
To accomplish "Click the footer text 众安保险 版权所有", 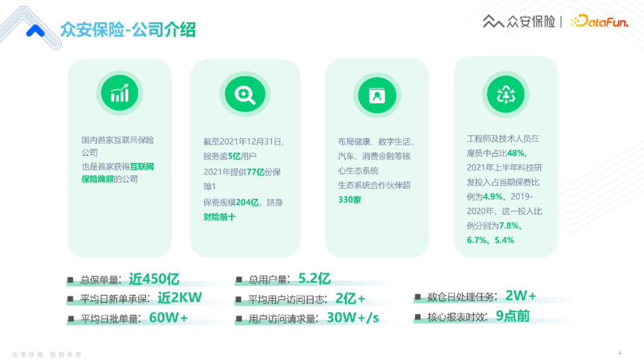I will tap(47, 355).
